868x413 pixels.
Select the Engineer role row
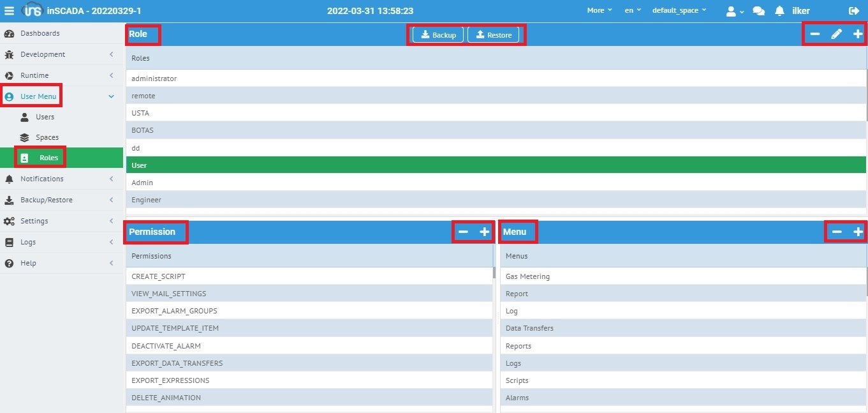tap(146, 200)
